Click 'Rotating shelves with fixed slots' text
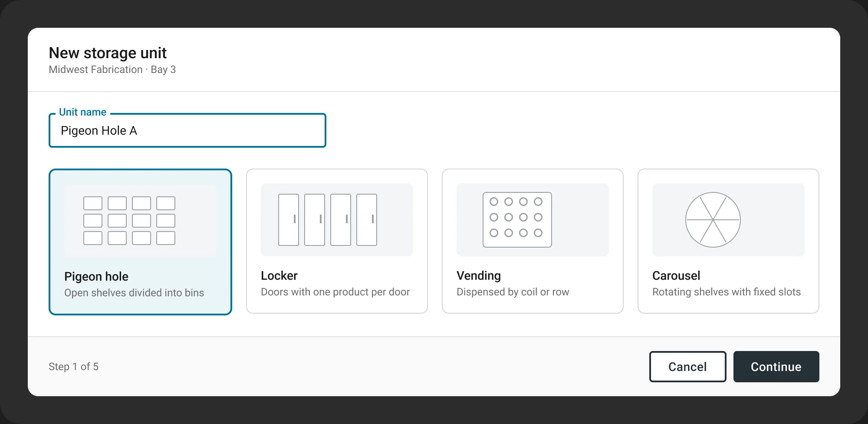Screen dimensions: 868x424 click(x=727, y=292)
